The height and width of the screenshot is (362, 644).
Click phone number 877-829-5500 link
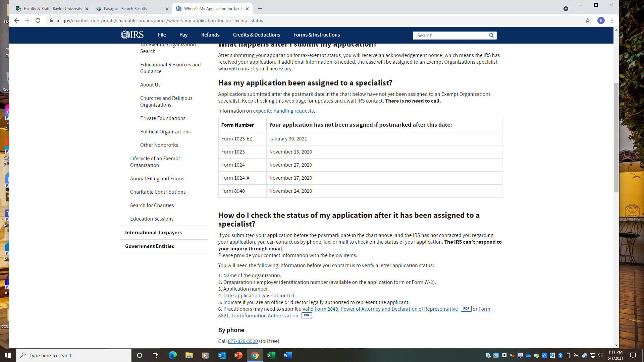(x=243, y=341)
